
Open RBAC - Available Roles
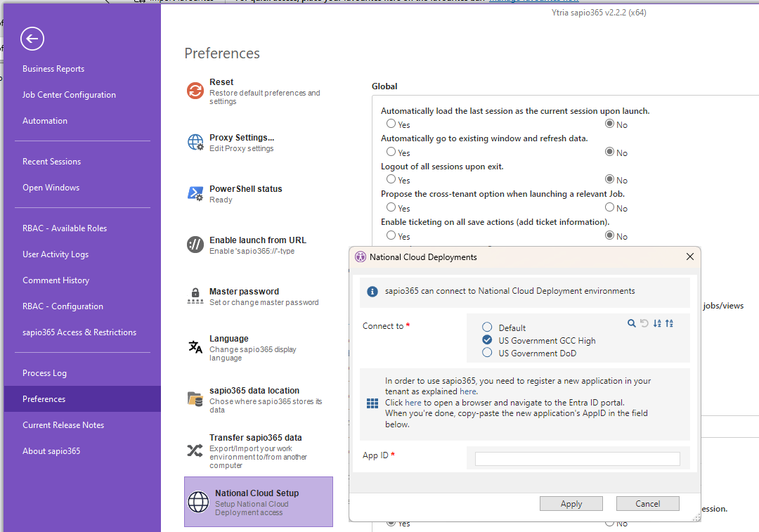[65, 228]
